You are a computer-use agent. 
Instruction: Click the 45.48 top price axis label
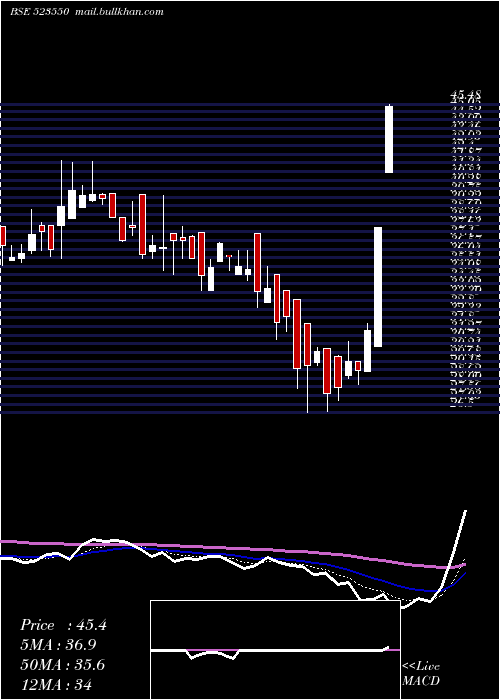click(x=466, y=94)
